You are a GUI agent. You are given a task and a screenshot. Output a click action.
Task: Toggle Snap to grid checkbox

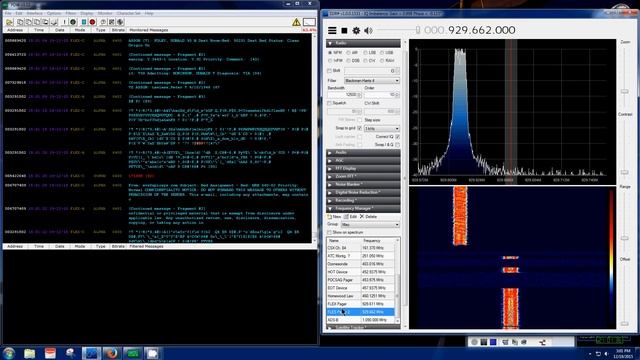coord(360,128)
